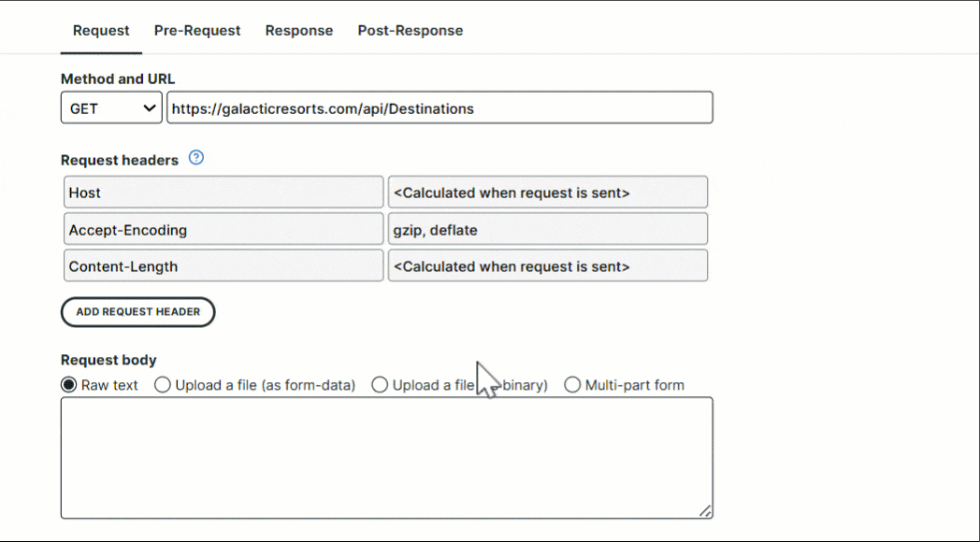Select the Multi-part form radio option
Screen dimensions: 980x542
coord(572,385)
